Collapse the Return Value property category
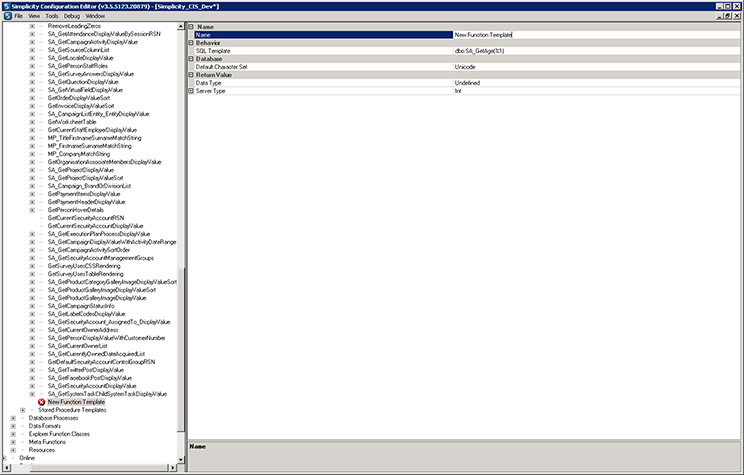Screen dimensions: 744x475 pyautogui.click(x=191, y=75)
